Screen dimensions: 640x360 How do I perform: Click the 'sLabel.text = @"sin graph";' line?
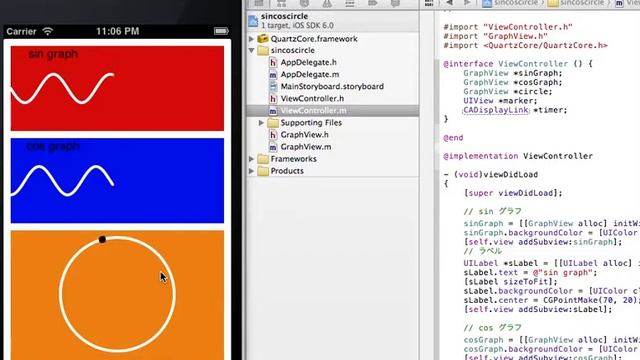click(x=530, y=273)
